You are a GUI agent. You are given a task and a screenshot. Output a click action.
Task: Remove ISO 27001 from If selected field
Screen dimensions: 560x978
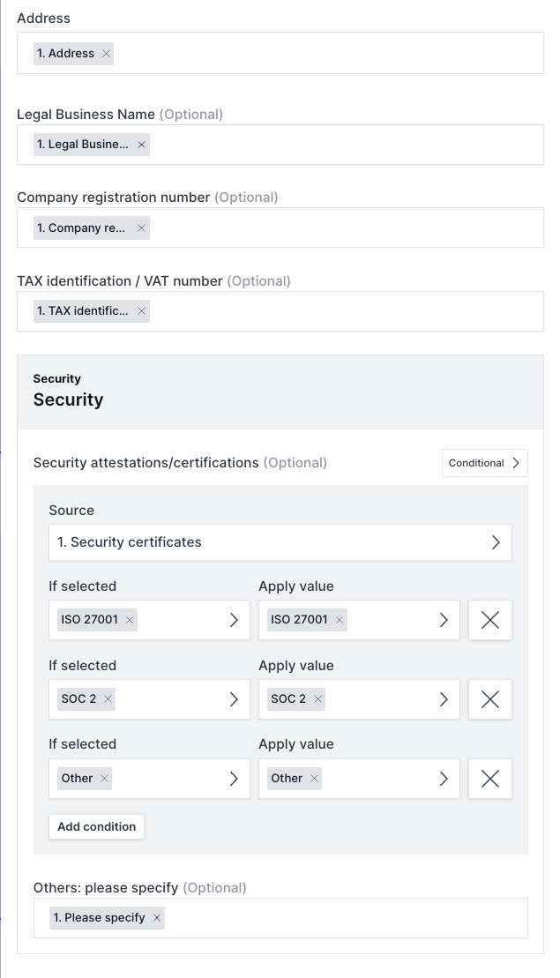tap(130, 620)
